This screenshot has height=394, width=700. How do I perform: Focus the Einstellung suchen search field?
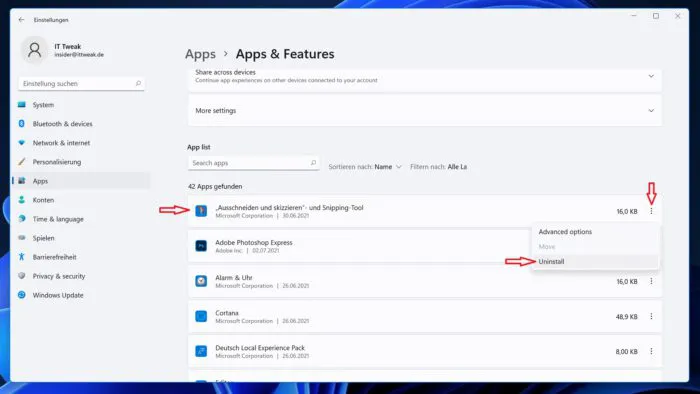click(81, 83)
